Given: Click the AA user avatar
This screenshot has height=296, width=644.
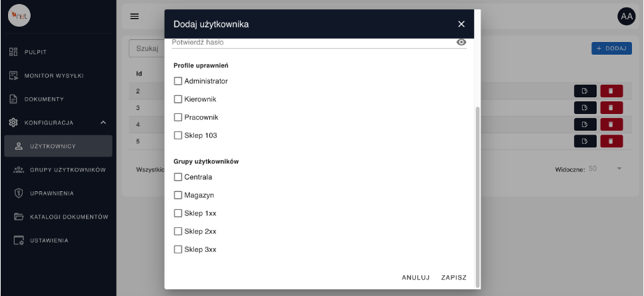Looking at the screenshot, I should [x=626, y=16].
